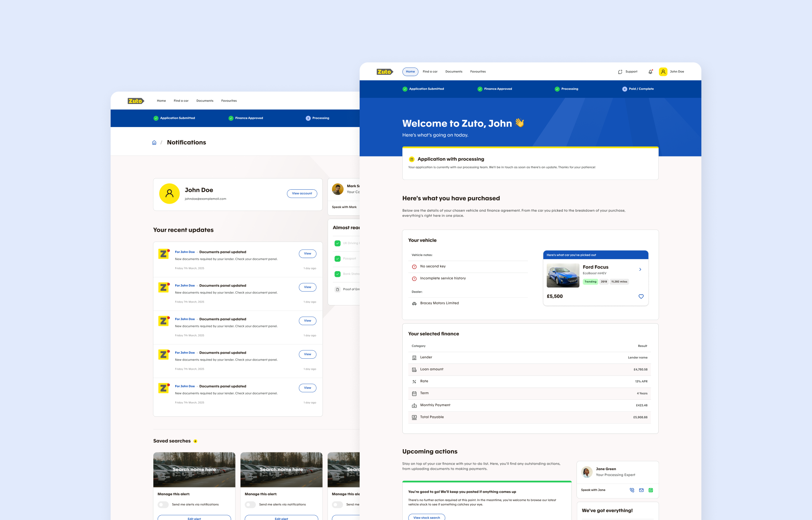
Task: Click home icon in Notifications breadcrumb
Action: [x=154, y=143]
